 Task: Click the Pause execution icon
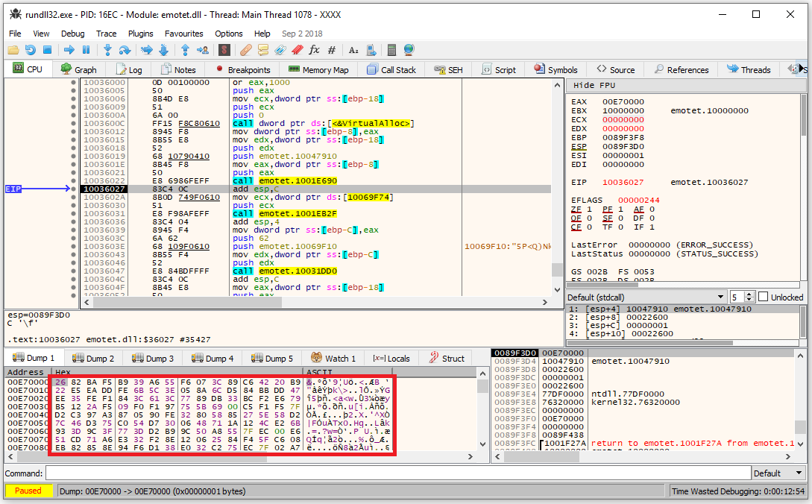[x=86, y=50]
